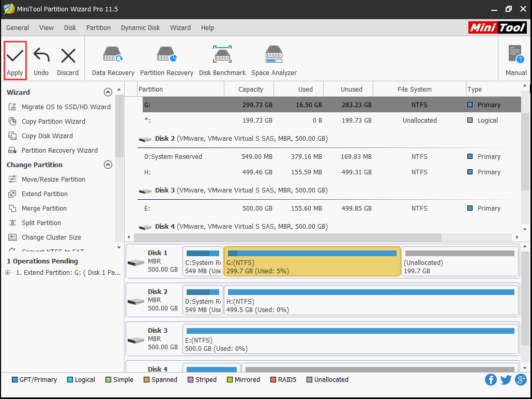This screenshot has width=532, height=399.
Task: Undo the last operation
Action: pos(41,62)
